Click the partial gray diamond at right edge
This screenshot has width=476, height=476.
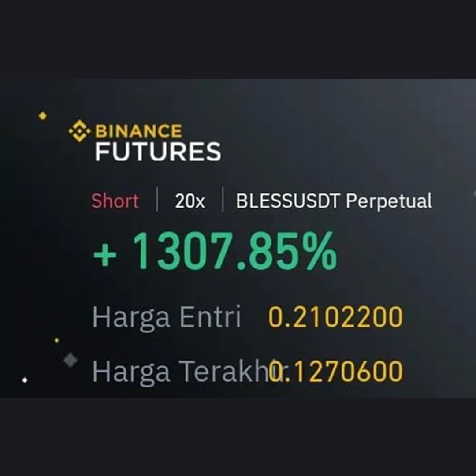click(474, 193)
